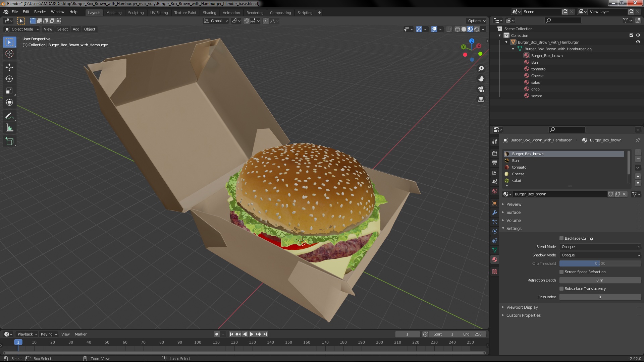This screenshot has height=362, width=644.
Task: Open the Object properties tab
Action: click(x=495, y=203)
